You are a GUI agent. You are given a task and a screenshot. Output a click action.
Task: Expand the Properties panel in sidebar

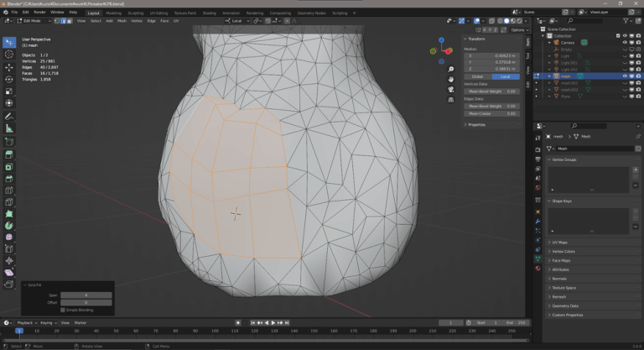coord(476,124)
